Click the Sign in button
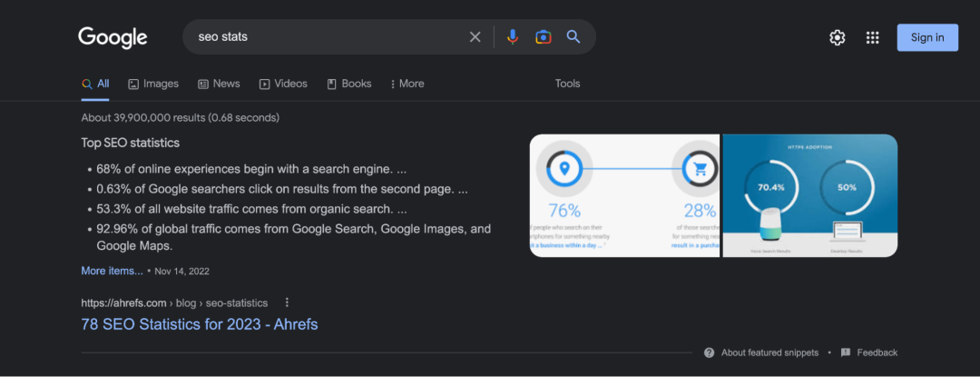This screenshot has width=980, height=377. (x=926, y=37)
